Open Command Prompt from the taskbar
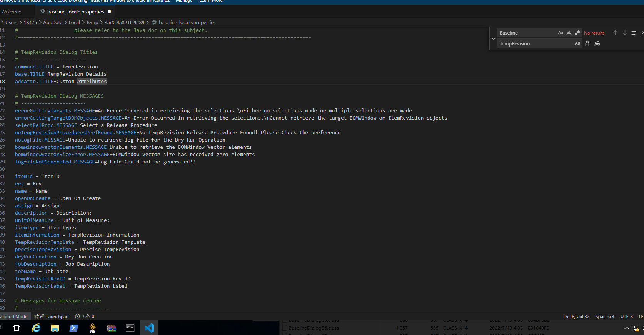Screen dimensions: 644x335 click(130, 328)
